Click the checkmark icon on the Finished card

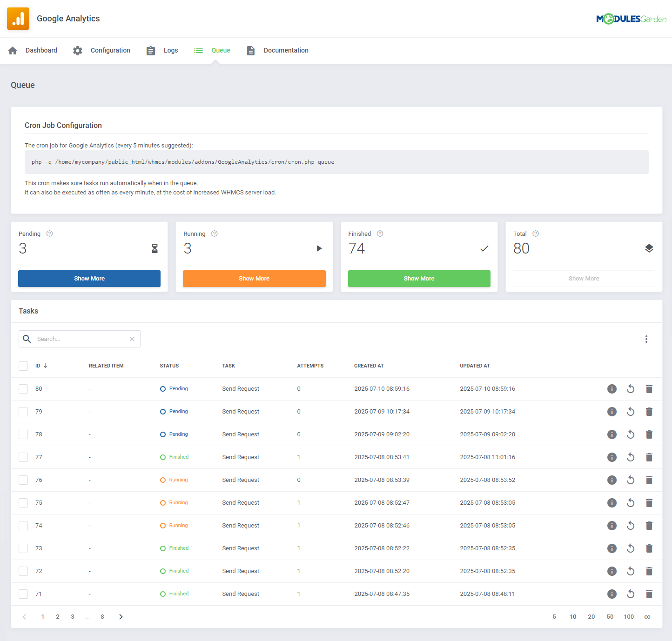point(484,248)
